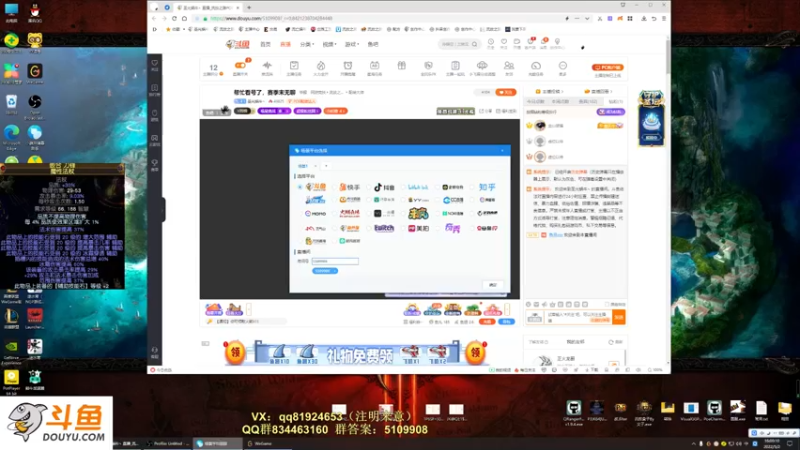Select the bilibili platform radio button
800x450 pixels.
click(x=403, y=187)
